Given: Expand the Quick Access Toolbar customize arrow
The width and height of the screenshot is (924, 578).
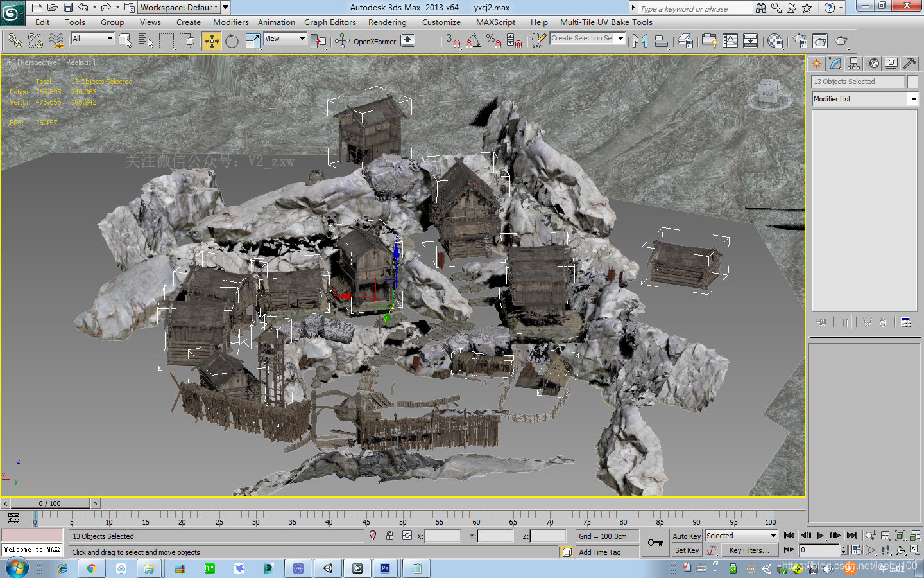Looking at the screenshot, I should point(226,8).
